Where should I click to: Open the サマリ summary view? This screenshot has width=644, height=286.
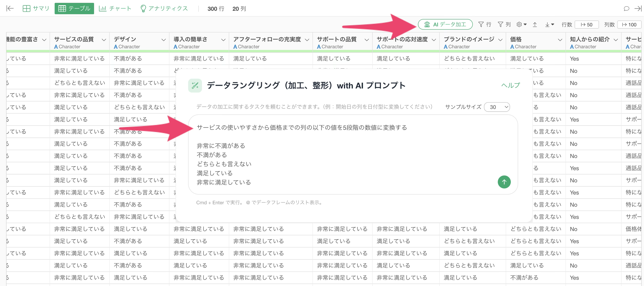(x=36, y=8)
